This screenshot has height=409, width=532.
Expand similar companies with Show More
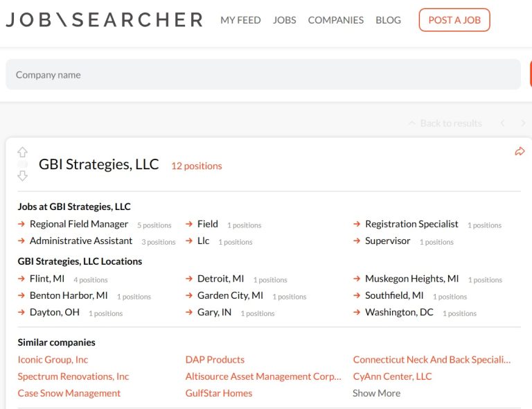(376, 393)
